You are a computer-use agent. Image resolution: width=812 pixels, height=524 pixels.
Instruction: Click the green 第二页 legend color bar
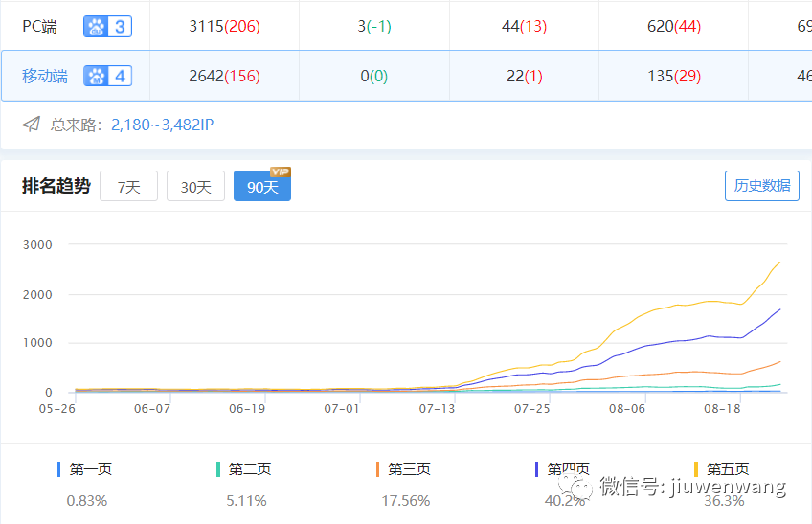(218, 469)
